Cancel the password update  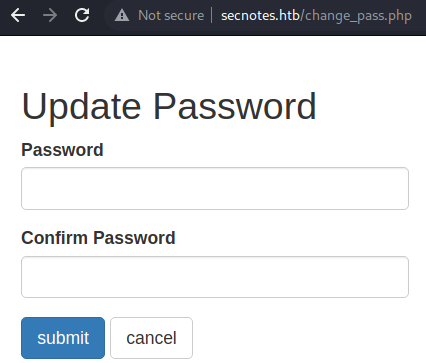151,338
